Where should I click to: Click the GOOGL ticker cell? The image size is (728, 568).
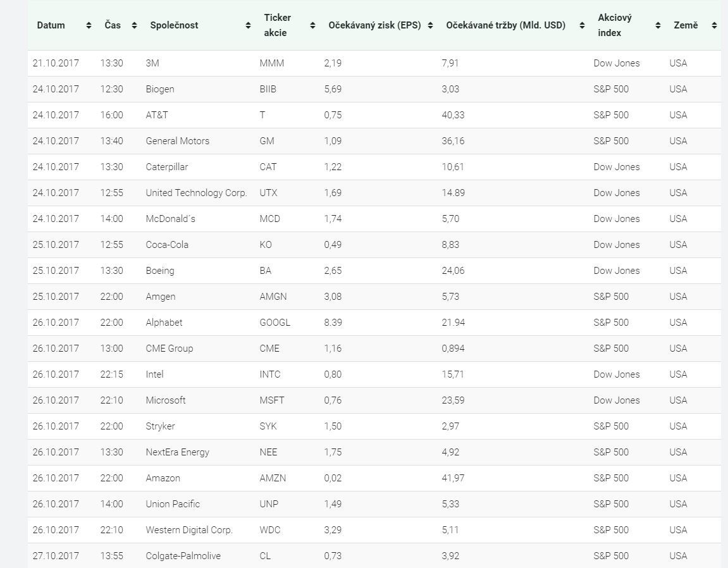275,323
